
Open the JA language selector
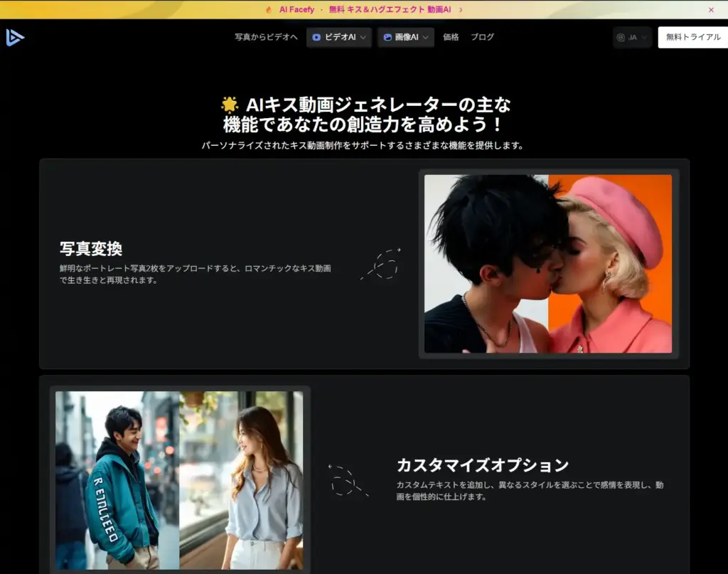(x=632, y=37)
